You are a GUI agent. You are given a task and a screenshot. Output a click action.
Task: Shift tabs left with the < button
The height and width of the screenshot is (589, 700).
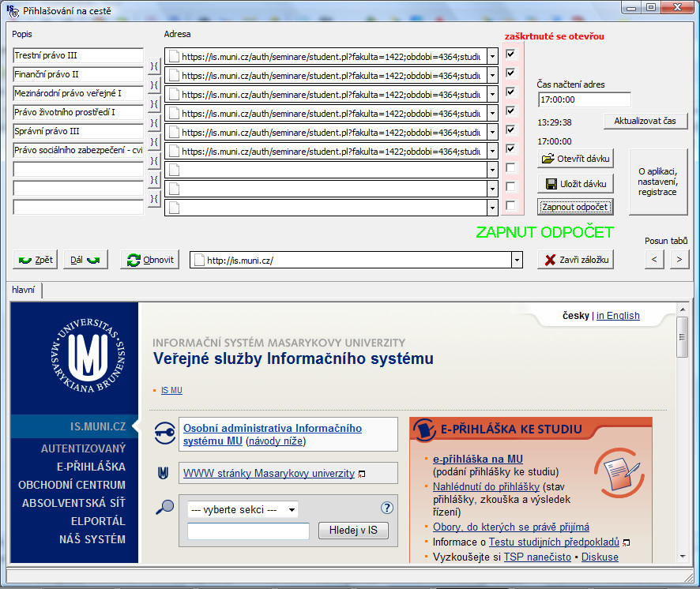[x=654, y=259]
